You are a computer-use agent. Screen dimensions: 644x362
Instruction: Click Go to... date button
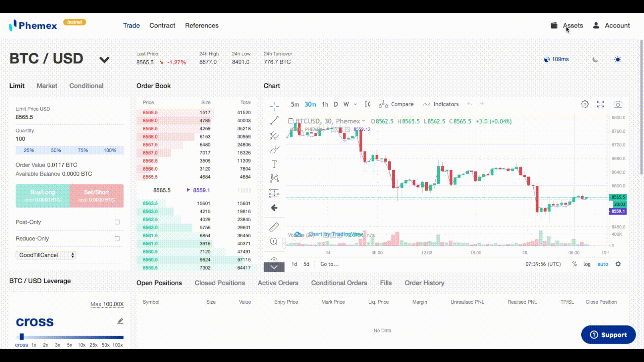(329, 264)
